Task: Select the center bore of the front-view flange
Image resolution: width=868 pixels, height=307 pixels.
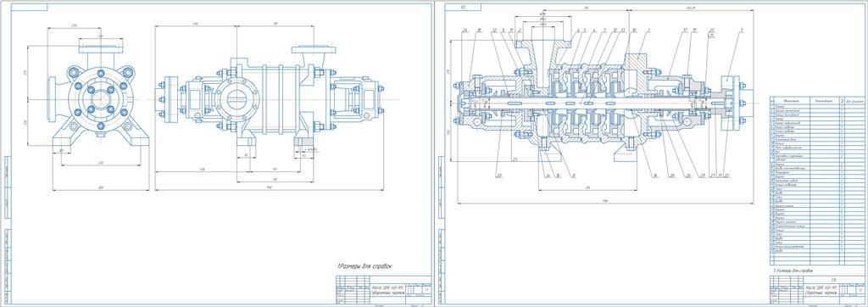Action: click(x=101, y=99)
